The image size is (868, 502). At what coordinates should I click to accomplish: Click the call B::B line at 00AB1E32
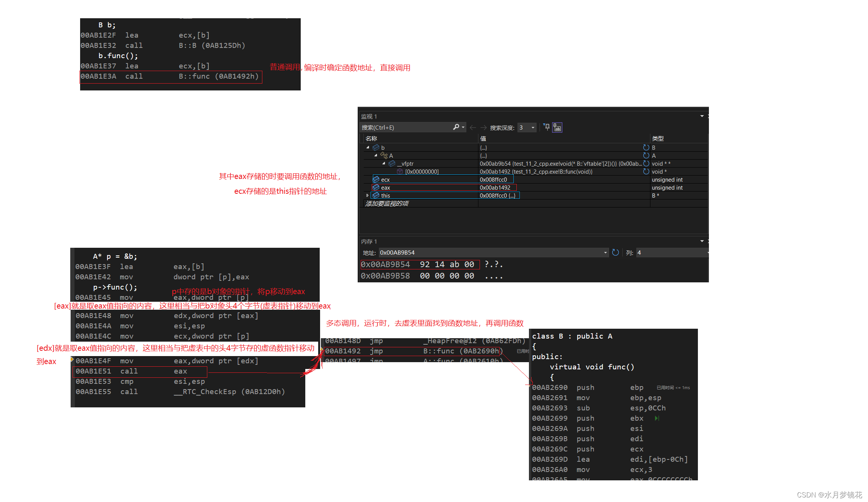163,46
